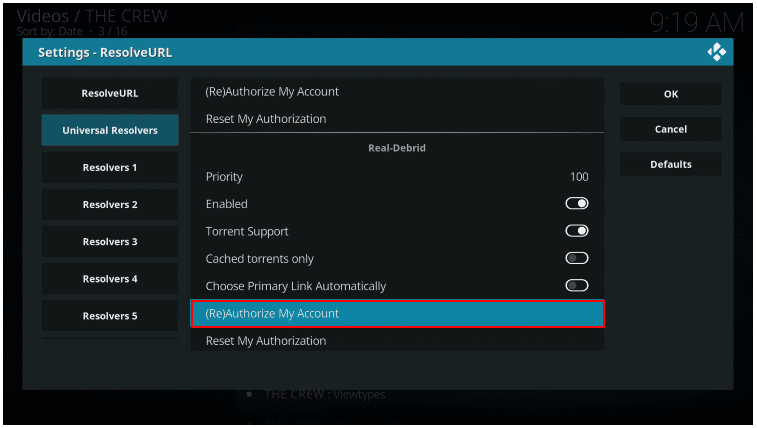
Task: Confirm settings with the OK button
Action: tap(671, 94)
